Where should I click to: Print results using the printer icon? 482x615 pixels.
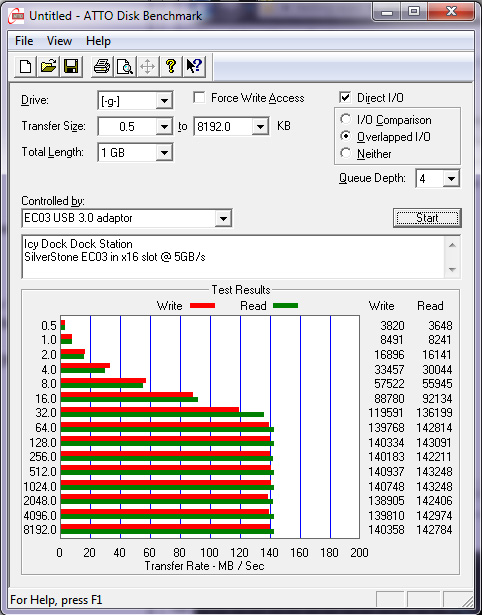(102, 66)
